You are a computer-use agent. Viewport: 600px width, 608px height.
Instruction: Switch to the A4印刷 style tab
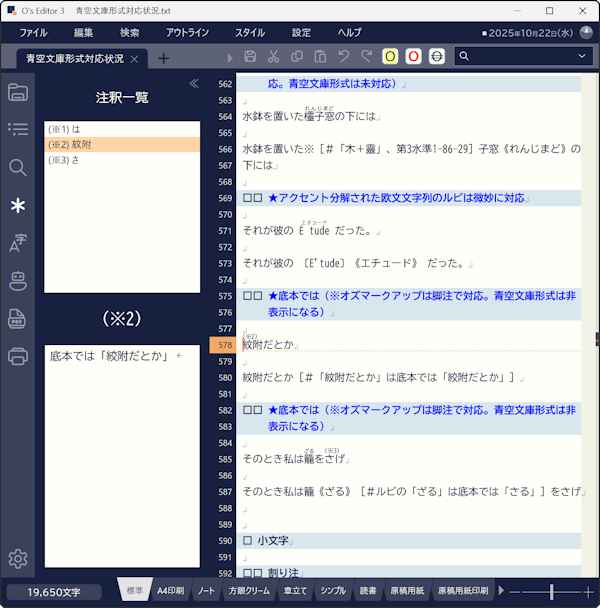pyautogui.click(x=169, y=591)
